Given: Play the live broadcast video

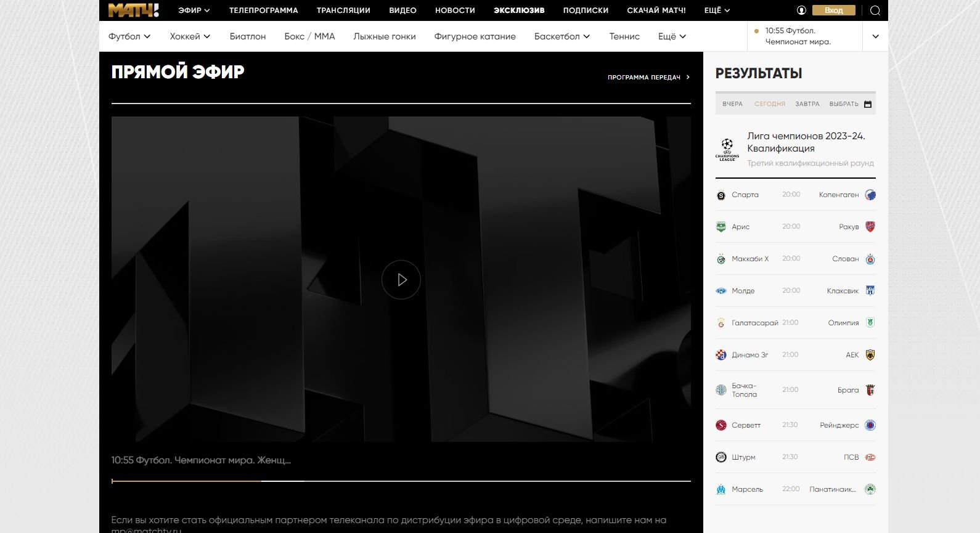Looking at the screenshot, I should [401, 280].
